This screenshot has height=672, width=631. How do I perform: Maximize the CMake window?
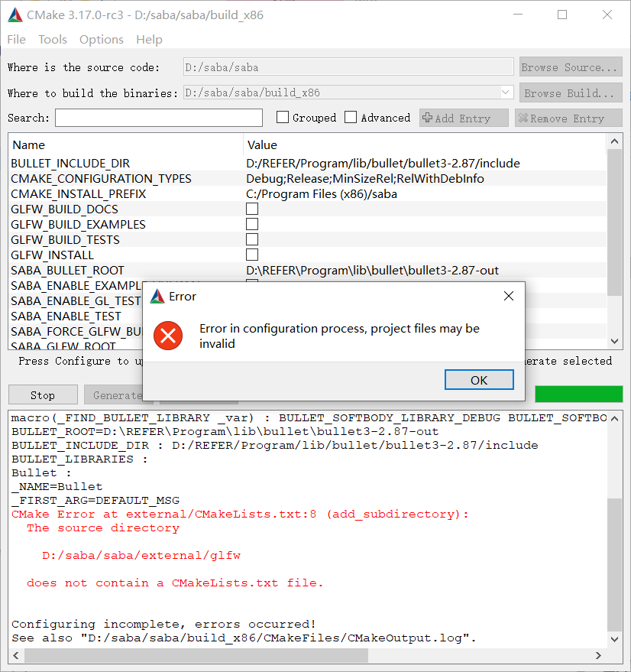(x=562, y=15)
